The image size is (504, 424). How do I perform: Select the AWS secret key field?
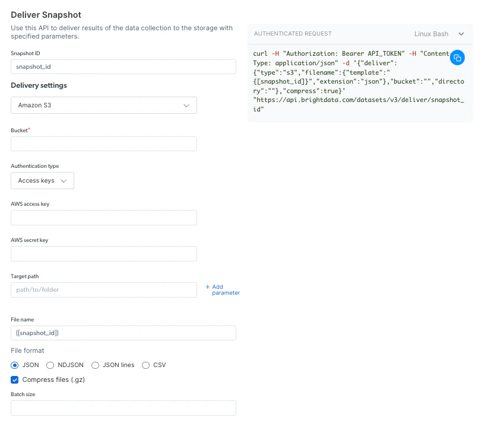click(103, 254)
